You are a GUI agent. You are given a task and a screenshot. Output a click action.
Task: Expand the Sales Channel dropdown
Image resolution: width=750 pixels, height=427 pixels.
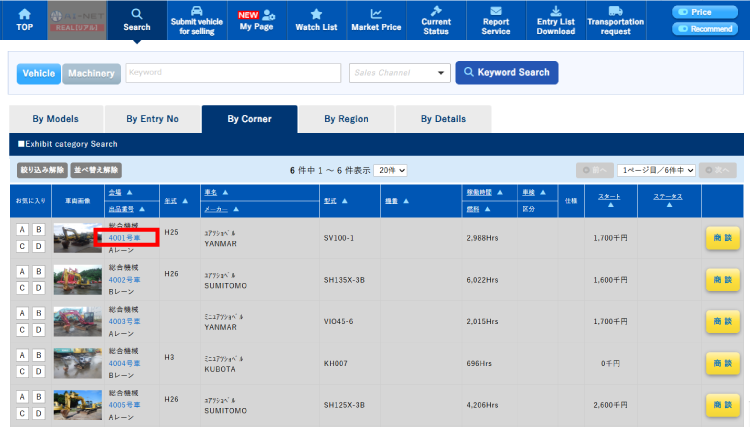click(399, 73)
